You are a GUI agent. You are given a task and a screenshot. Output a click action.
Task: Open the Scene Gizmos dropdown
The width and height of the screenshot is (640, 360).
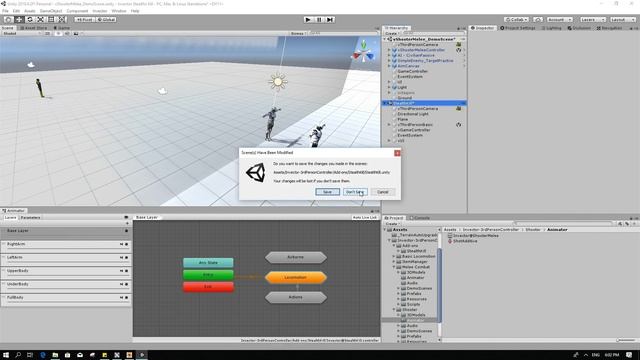click(x=298, y=33)
